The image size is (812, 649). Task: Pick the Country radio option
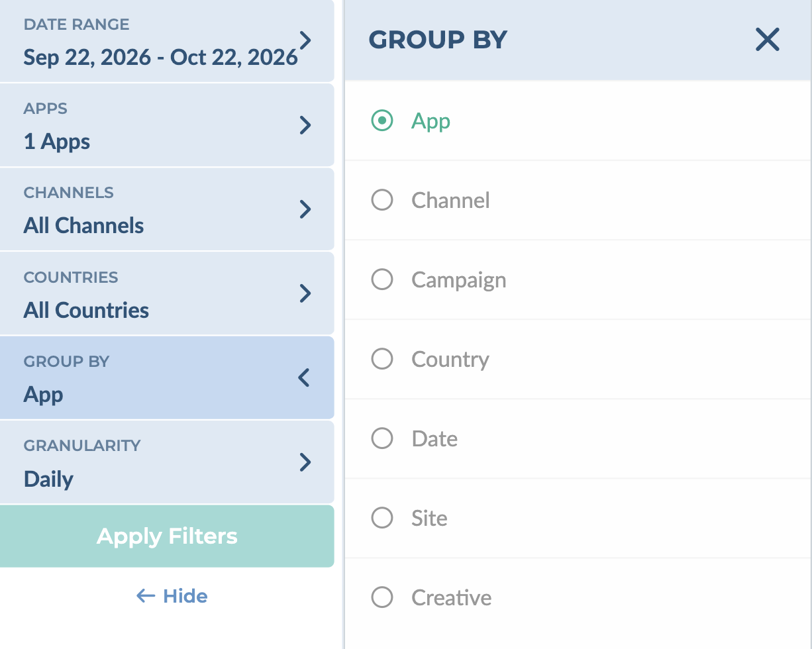point(382,359)
